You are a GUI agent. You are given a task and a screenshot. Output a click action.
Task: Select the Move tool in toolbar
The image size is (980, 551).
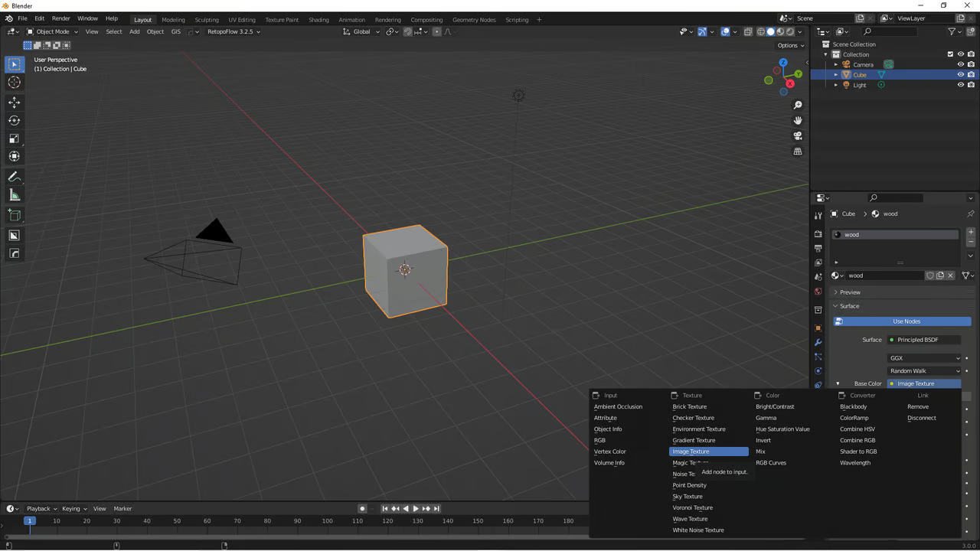tap(15, 102)
